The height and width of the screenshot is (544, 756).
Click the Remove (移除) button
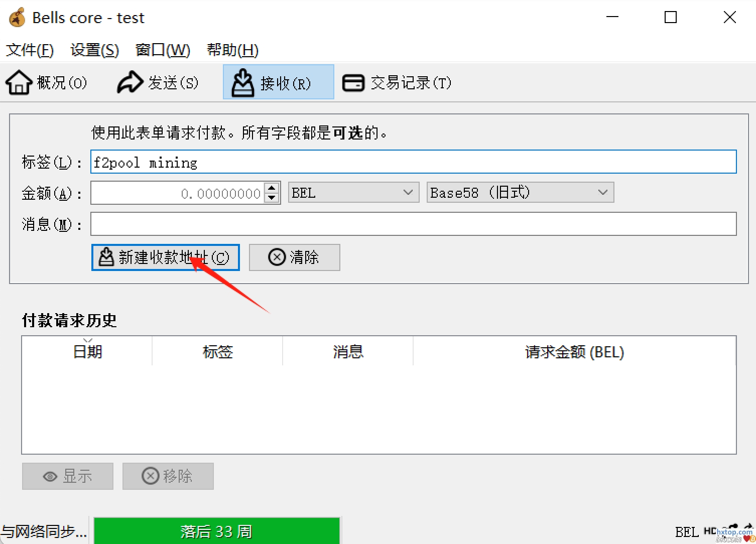[x=168, y=476]
